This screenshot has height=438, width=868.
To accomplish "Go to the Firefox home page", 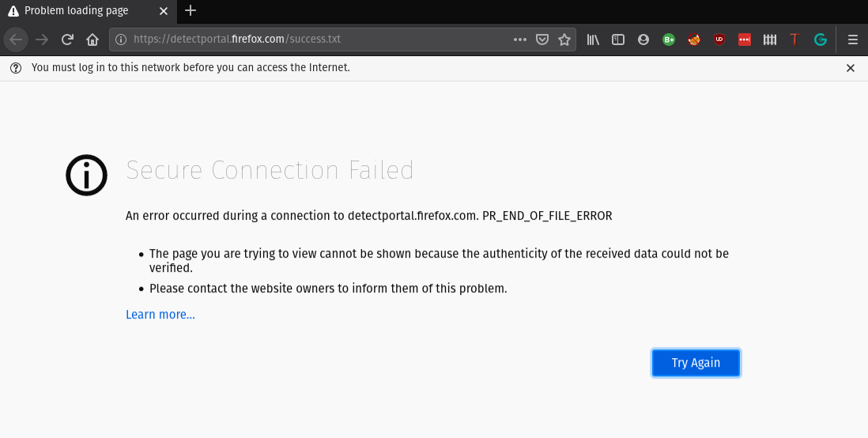I will click(x=92, y=40).
